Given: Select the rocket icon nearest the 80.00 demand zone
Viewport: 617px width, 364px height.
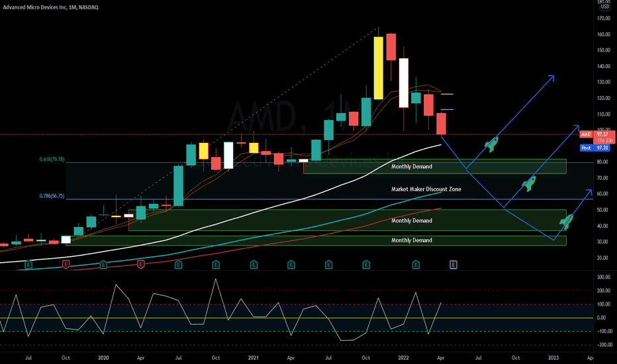Looking at the screenshot, I should tap(491, 144).
